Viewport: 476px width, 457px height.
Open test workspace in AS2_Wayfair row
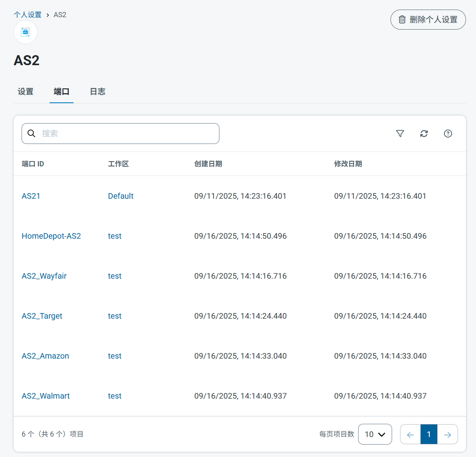(x=114, y=276)
